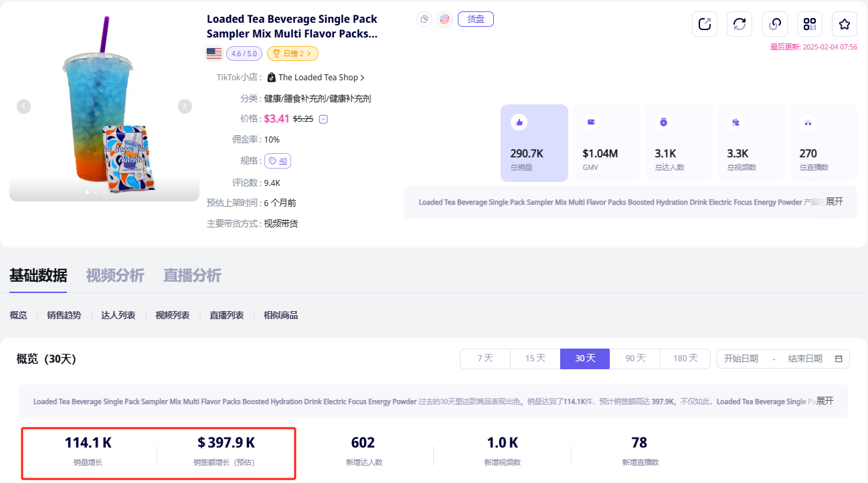868x483 pixels.
Task: Switch to the 视频分析 tab
Action: point(115,275)
